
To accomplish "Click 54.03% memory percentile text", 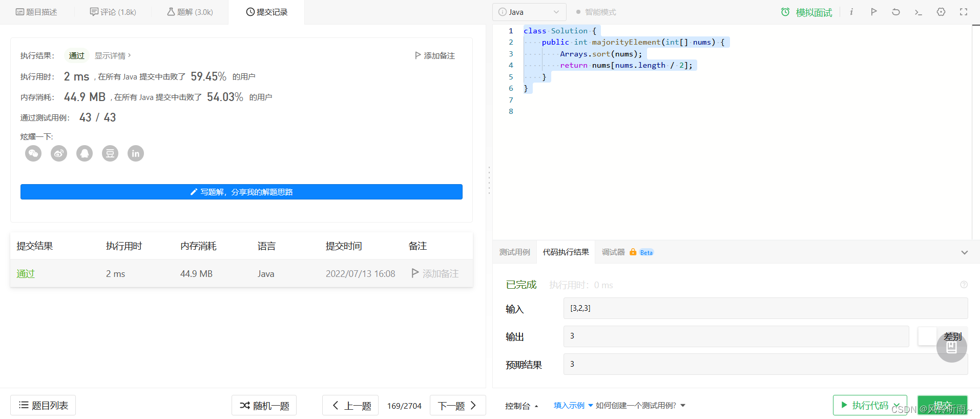I will click(x=225, y=97).
